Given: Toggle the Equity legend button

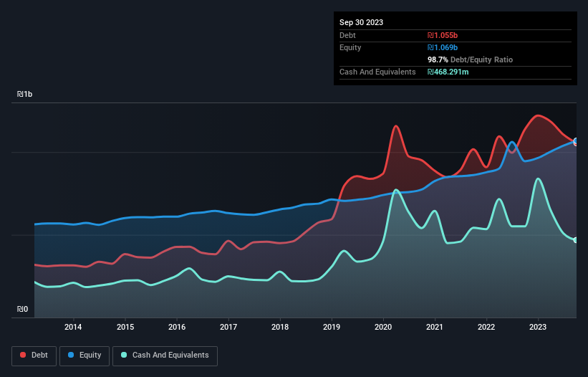Looking at the screenshot, I should 85,355.
